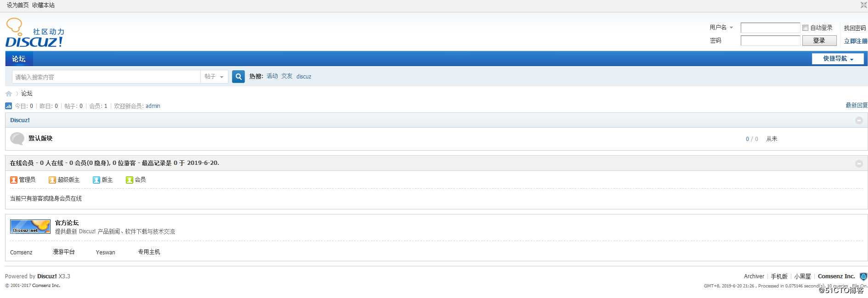
Task: Collapse the 在线会员 section
Action: pyautogui.click(x=859, y=163)
